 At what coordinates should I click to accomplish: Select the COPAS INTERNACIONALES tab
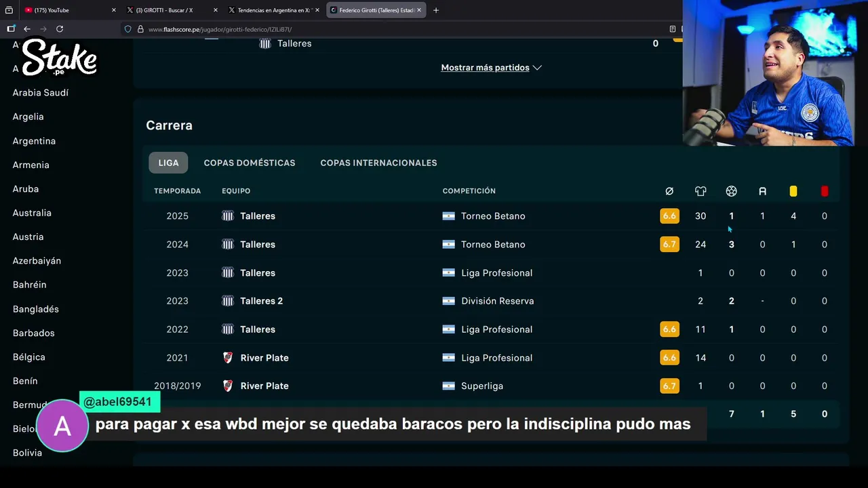pos(378,163)
